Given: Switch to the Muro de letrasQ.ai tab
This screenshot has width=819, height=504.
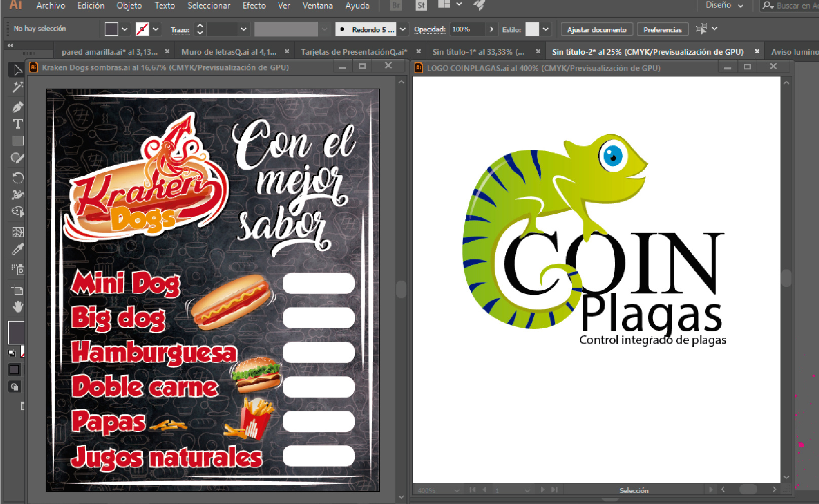Looking at the screenshot, I should point(229,52).
